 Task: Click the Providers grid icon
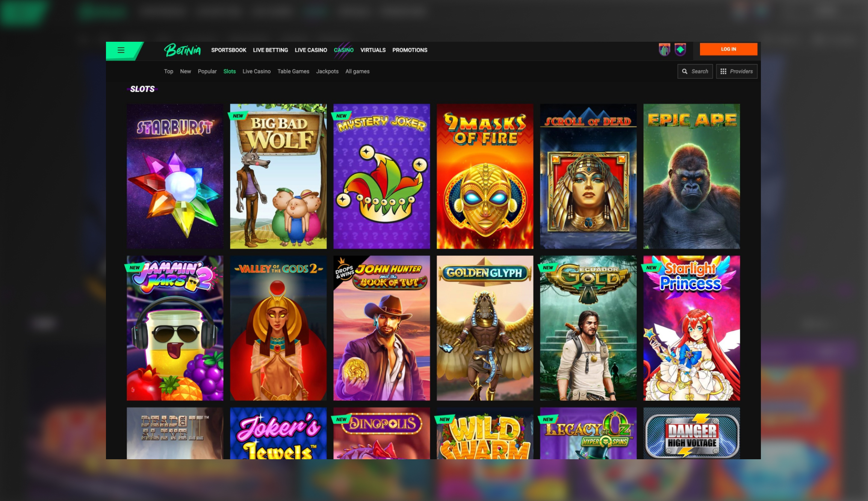pyautogui.click(x=723, y=71)
